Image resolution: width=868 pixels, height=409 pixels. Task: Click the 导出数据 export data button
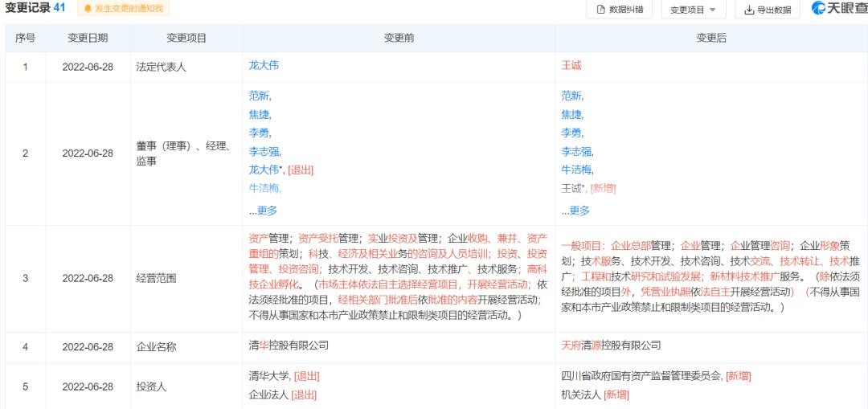(768, 10)
